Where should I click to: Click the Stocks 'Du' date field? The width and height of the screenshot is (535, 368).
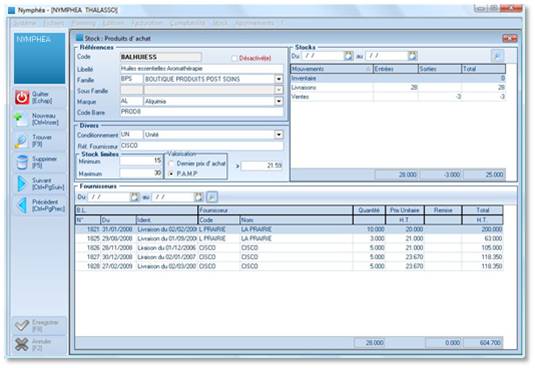click(x=323, y=56)
